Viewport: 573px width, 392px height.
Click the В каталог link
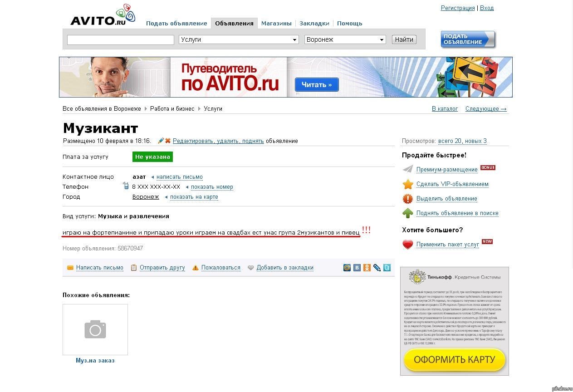445,109
